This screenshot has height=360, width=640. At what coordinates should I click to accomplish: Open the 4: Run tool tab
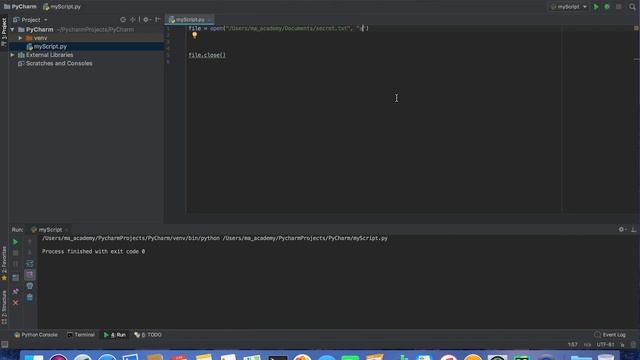pyautogui.click(x=115, y=335)
